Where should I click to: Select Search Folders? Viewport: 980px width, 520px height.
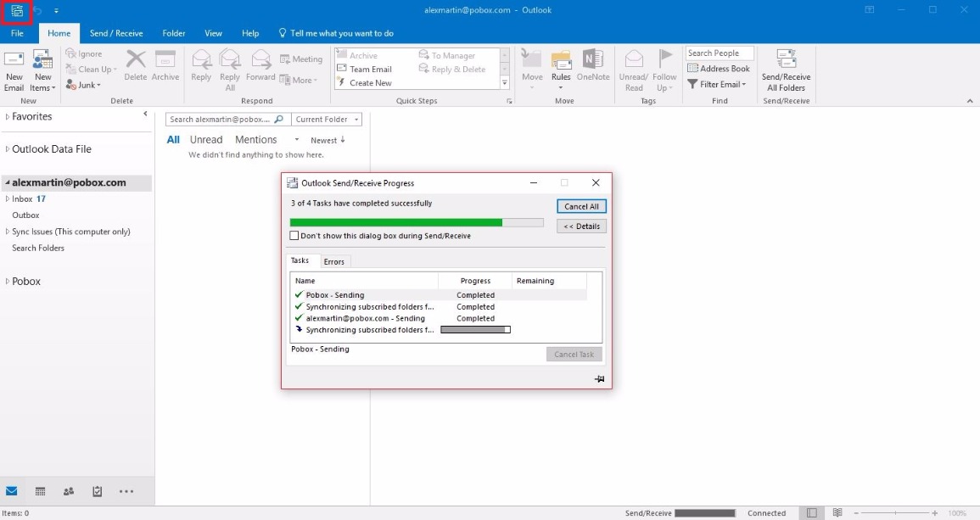(38, 249)
